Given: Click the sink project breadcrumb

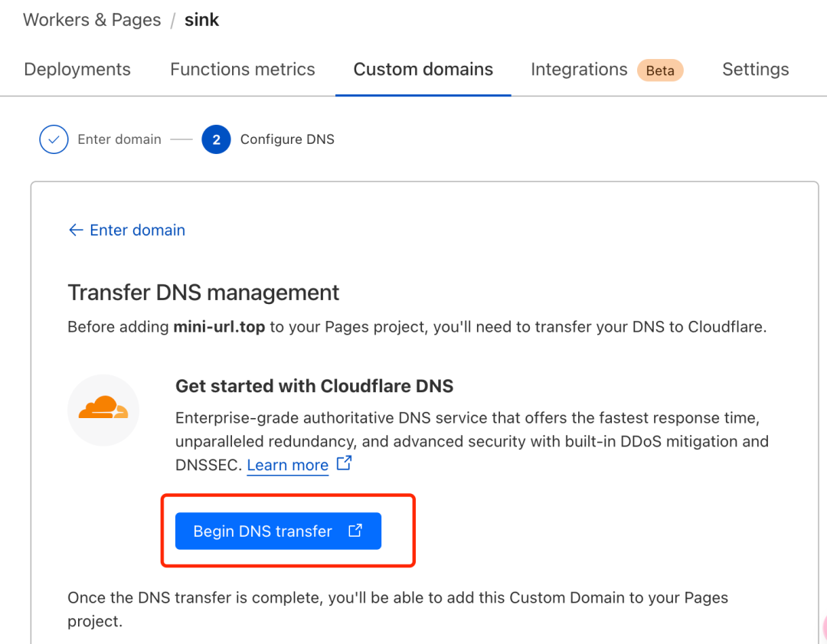Looking at the screenshot, I should pyautogui.click(x=201, y=20).
